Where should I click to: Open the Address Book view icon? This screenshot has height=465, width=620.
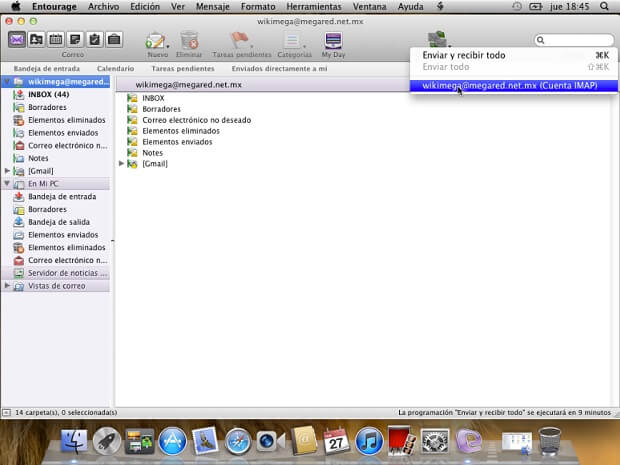(36, 40)
